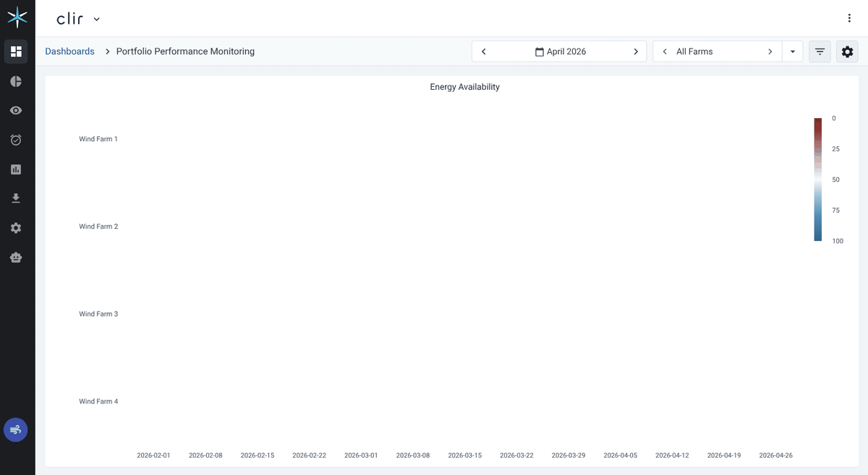Click the Wind Farm 3 row label

(98, 314)
